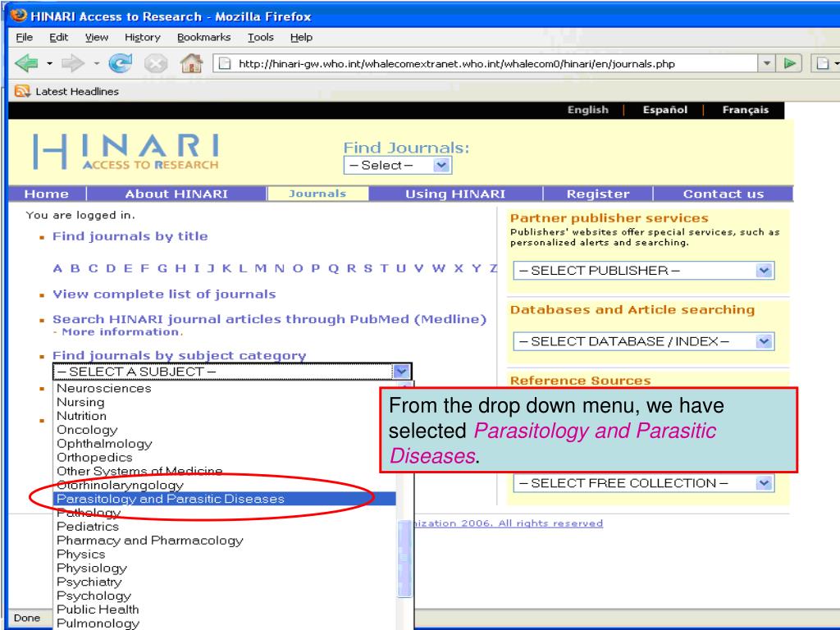Click Find journals by title link
840x630 pixels.
(x=130, y=236)
